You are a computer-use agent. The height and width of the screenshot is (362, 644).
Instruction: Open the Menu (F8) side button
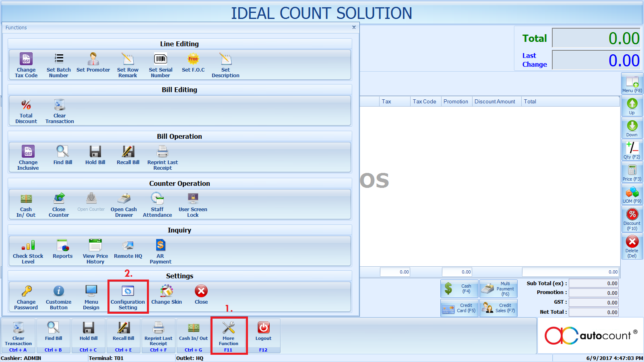pos(632,84)
